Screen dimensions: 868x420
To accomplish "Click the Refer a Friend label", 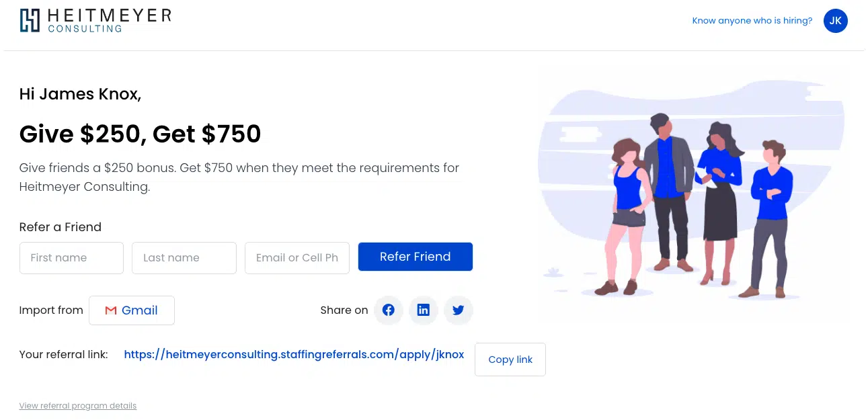I will (x=61, y=227).
